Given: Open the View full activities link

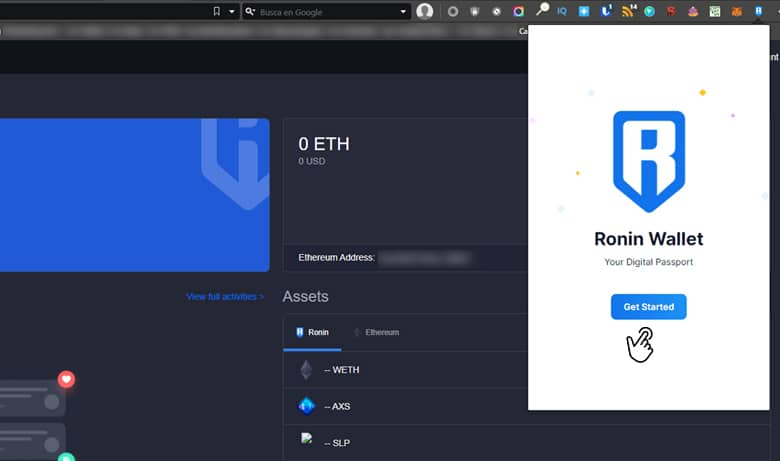Looking at the screenshot, I should point(225,297).
